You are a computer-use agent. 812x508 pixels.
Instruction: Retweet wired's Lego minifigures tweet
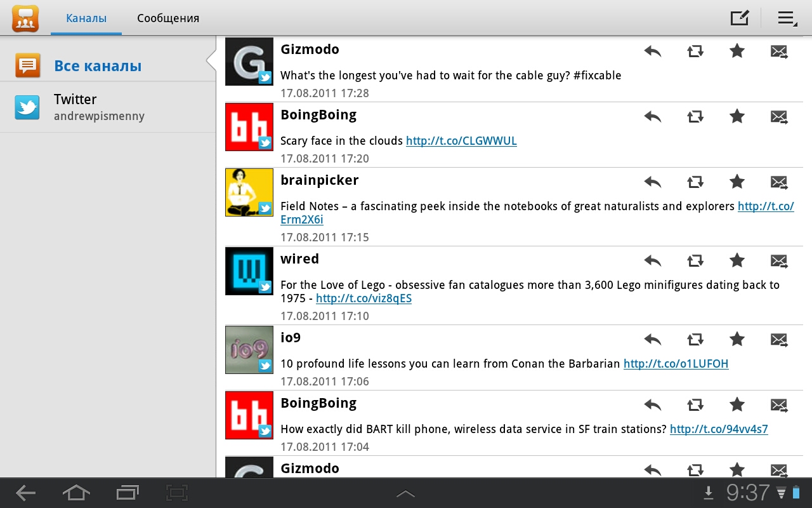coord(695,261)
